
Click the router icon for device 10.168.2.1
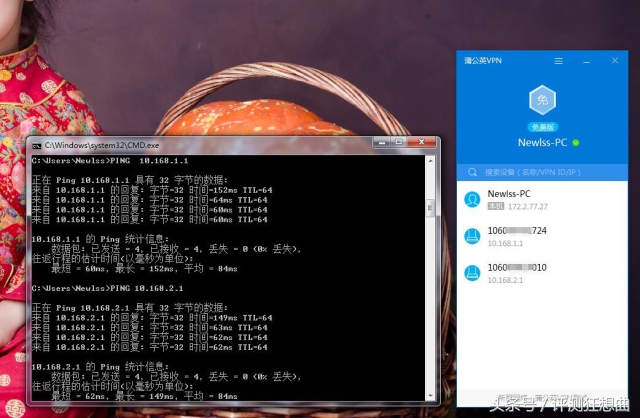[471, 273]
